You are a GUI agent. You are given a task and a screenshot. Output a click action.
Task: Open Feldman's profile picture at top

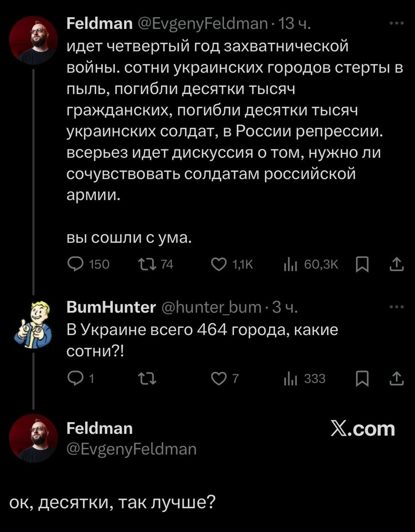coord(34,40)
